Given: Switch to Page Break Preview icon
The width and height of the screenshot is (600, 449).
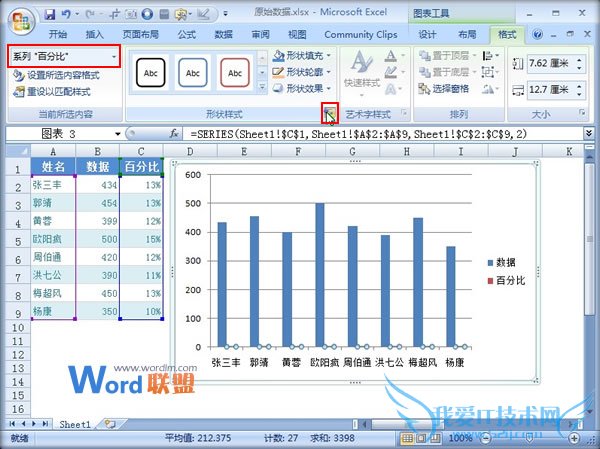Looking at the screenshot, I should tap(435, 438).
